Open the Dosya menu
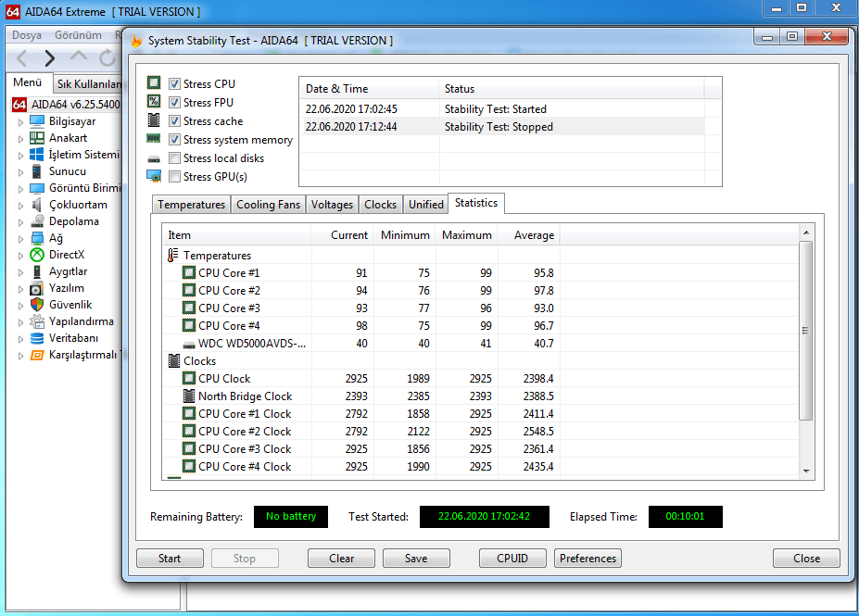This screenshot has height=616, width=859. tap(27, 35)
